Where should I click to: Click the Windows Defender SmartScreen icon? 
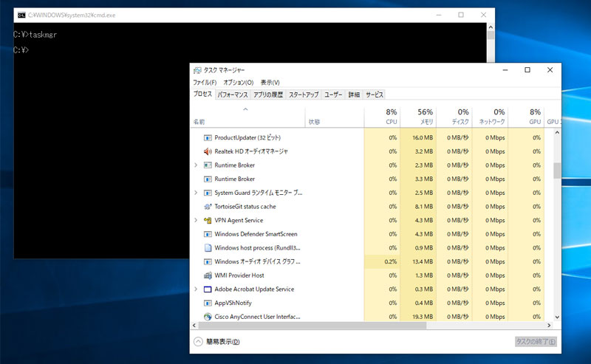(x=208, y=234)
